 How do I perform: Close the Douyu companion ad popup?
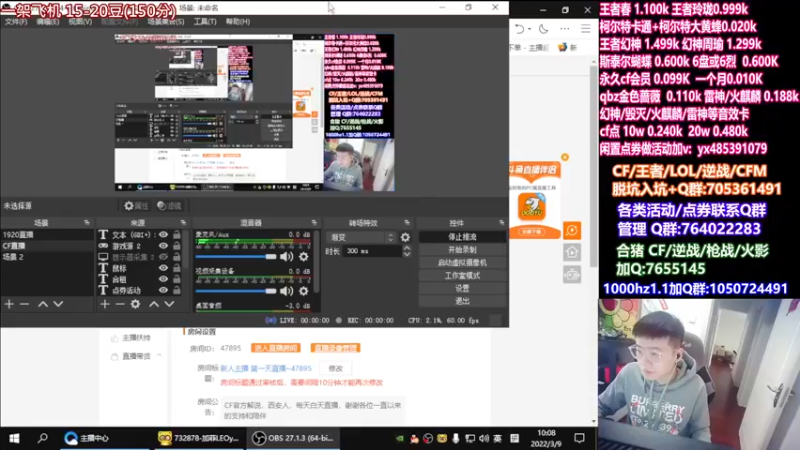click(x=565, y=157)
